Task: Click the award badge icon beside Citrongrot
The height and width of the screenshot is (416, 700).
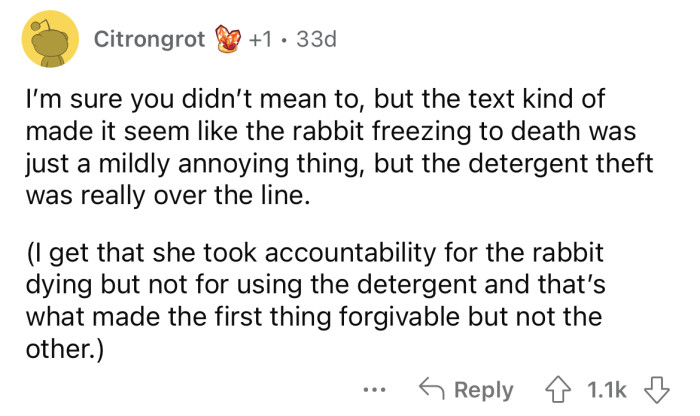Action: pyautogui.click(x=231, y=41)
